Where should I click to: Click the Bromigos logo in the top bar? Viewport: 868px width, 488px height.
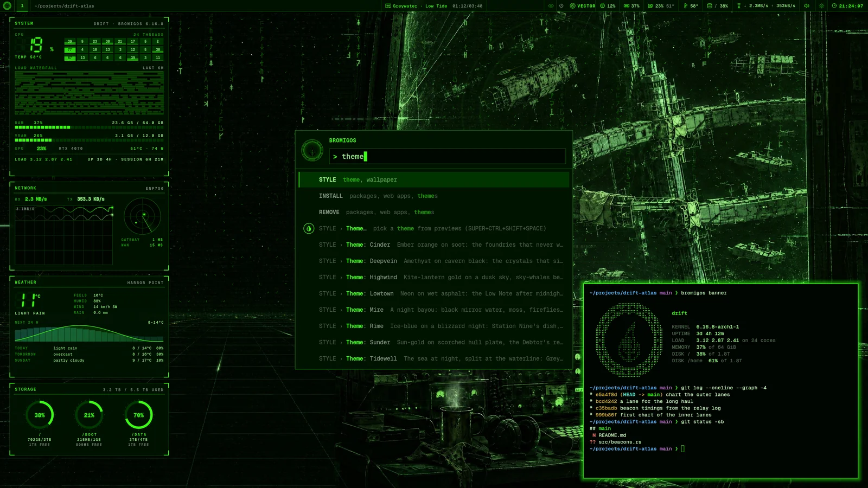click(7, 6)
